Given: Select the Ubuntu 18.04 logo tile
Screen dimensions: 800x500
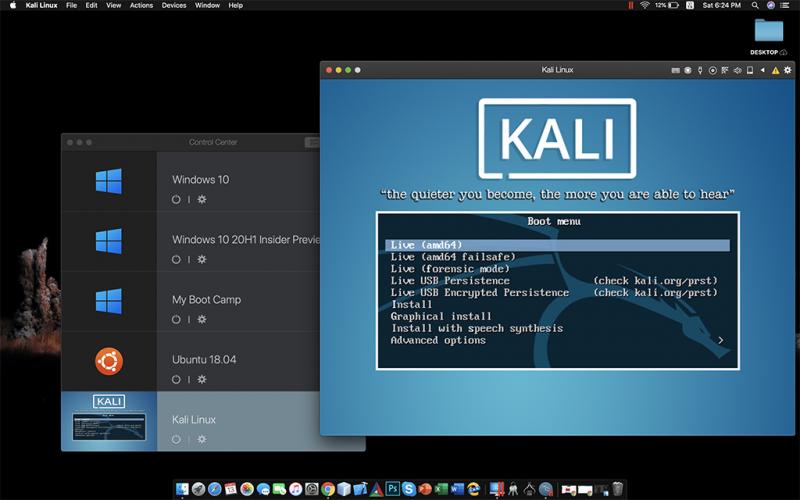Looking at the screenshot, I should click(109, 361).
